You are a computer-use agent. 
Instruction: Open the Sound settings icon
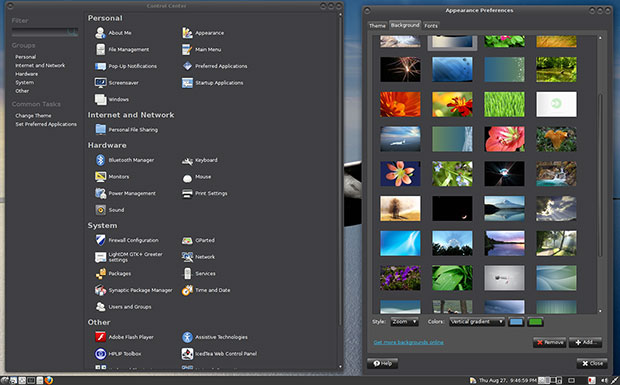pos(100,210)
